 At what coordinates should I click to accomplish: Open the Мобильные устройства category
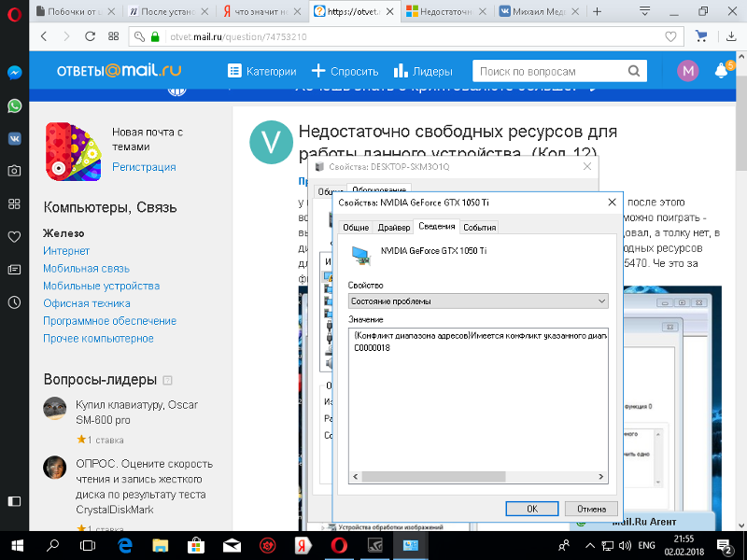(102, 286)
